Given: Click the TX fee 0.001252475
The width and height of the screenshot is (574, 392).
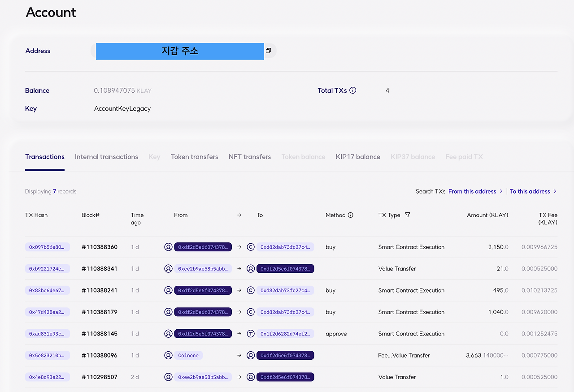Looking at the screenshot, I should 539,334.
